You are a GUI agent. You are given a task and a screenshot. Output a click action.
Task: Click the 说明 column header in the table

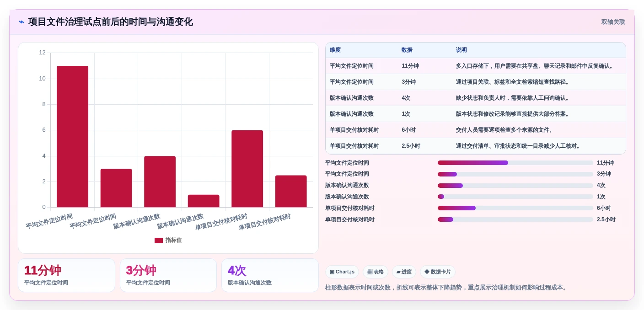[x=462, y=50]
